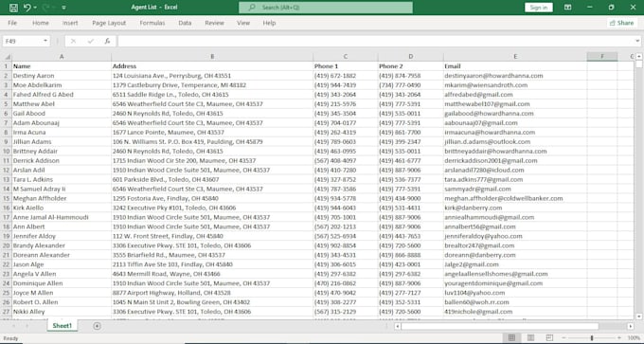The image size is (644, 344).
Task: Select column B header
Action: (x=212, y=57)
